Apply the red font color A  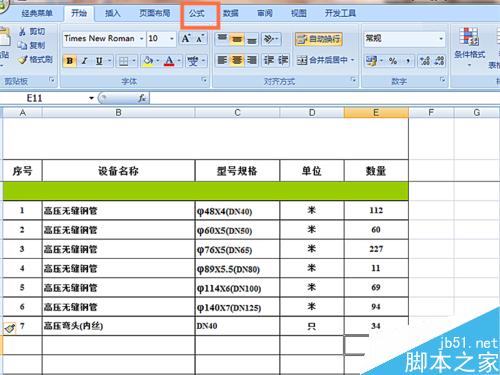pyautogui.click(x=169, y=61)
